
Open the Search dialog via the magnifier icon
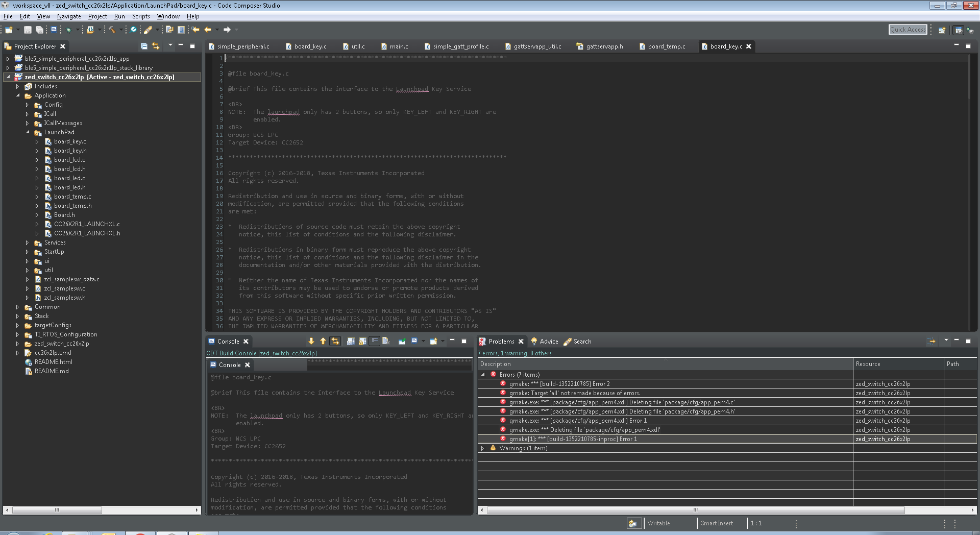[133, 30]
